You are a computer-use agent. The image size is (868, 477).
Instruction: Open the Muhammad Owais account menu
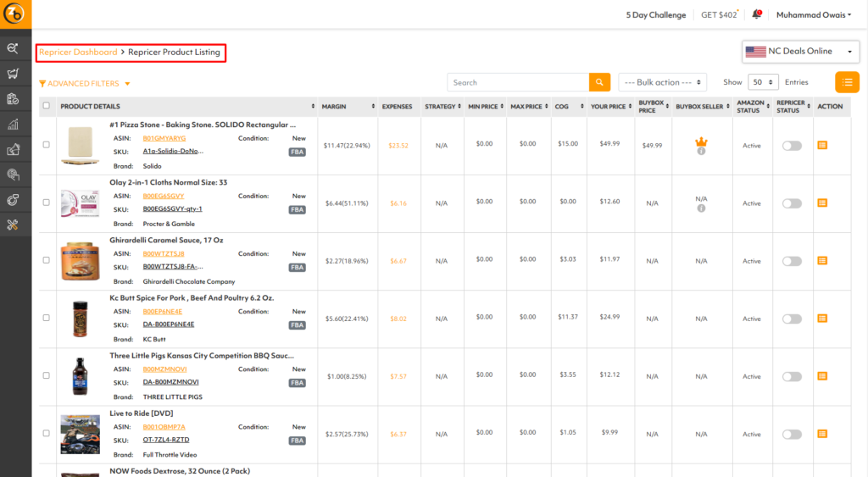pos(813,15)
